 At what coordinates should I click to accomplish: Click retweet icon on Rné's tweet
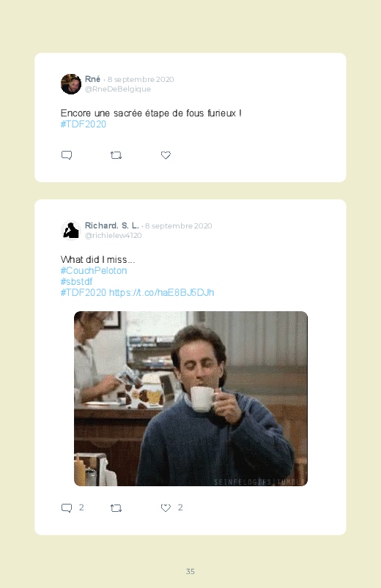(116, 155)
